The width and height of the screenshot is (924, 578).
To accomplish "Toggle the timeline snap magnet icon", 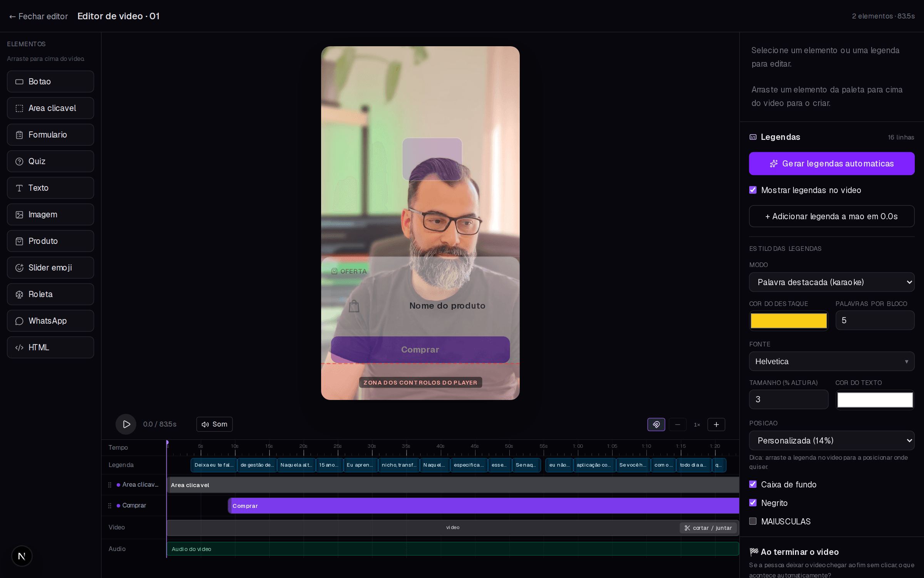I will click(656, 425).
